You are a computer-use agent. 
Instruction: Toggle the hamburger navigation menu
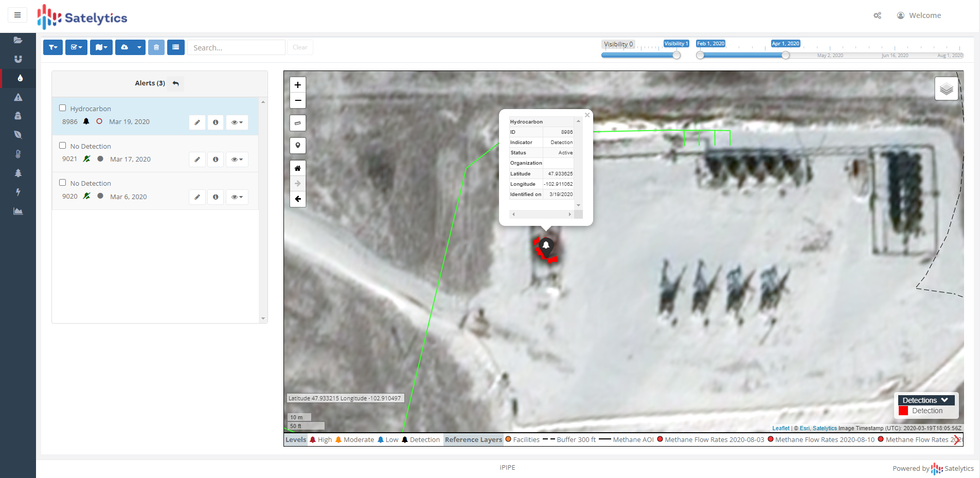tap(17, 15)
